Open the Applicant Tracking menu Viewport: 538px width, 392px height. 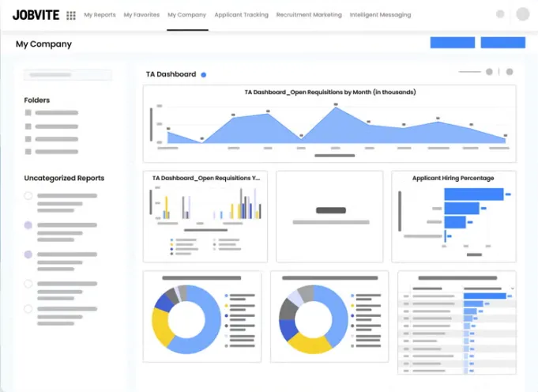(241, 15)
